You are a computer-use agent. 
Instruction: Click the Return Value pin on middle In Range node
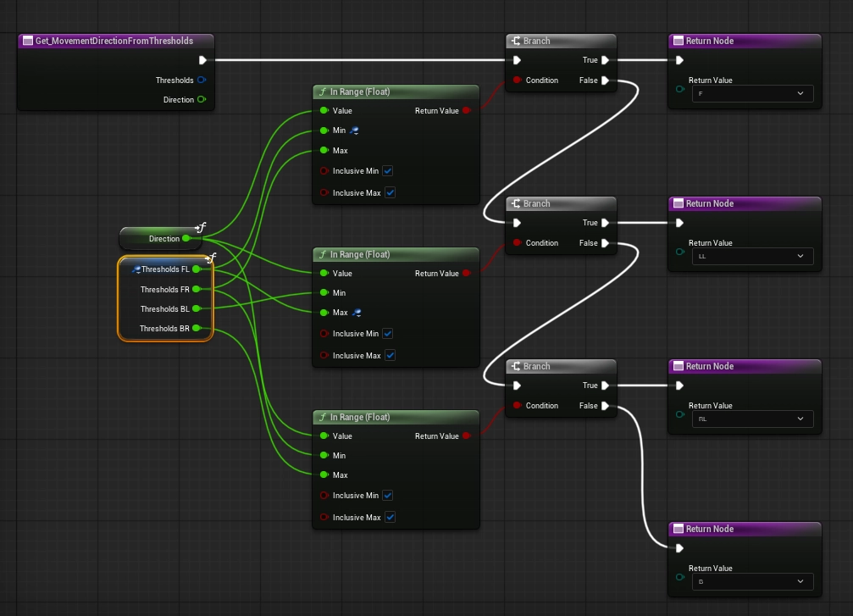[466, 273]
